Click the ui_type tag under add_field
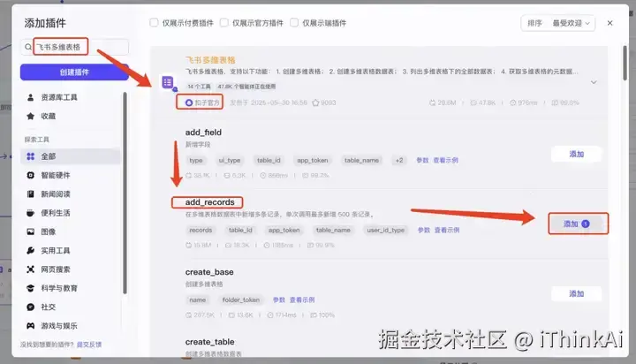Image resolution: width=636 pixels, height=364 pixels. pyautogui.click(x=230, y=160)
